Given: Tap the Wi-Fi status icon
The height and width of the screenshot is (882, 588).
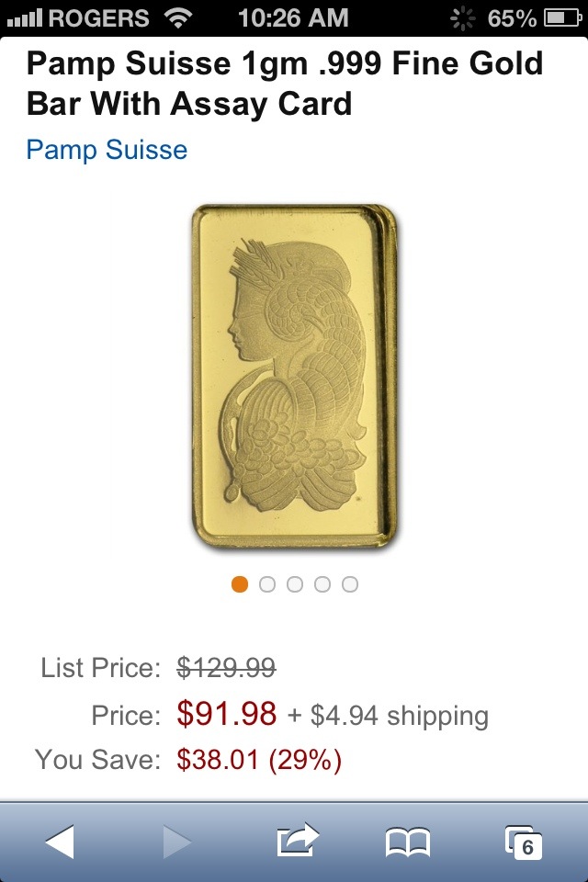Looking at the screenshot, I should [178, 18].
